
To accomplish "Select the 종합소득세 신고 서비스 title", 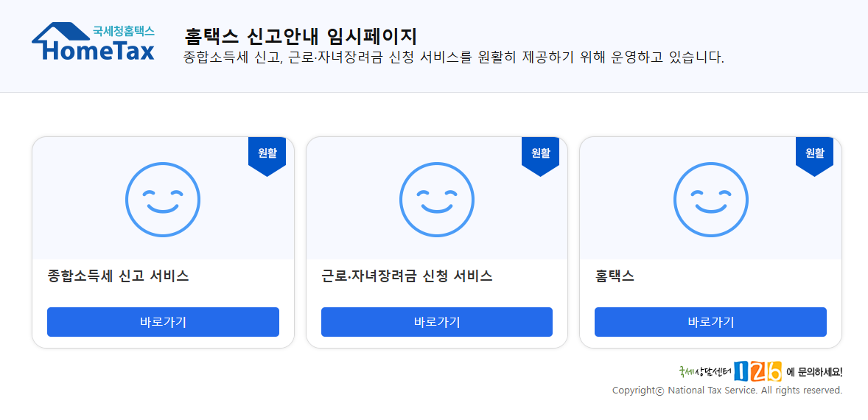I will [x=119, y=276].
